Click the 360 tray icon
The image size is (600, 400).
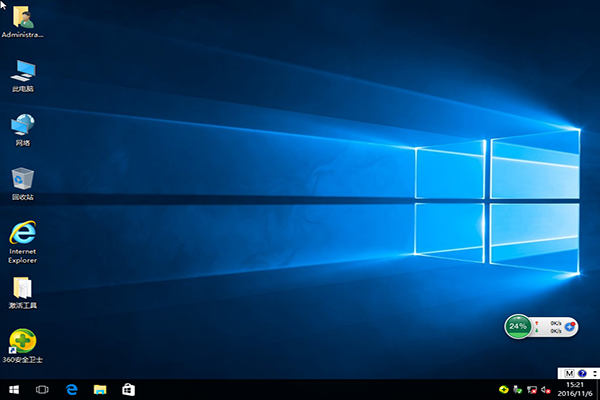click(504, 389)
